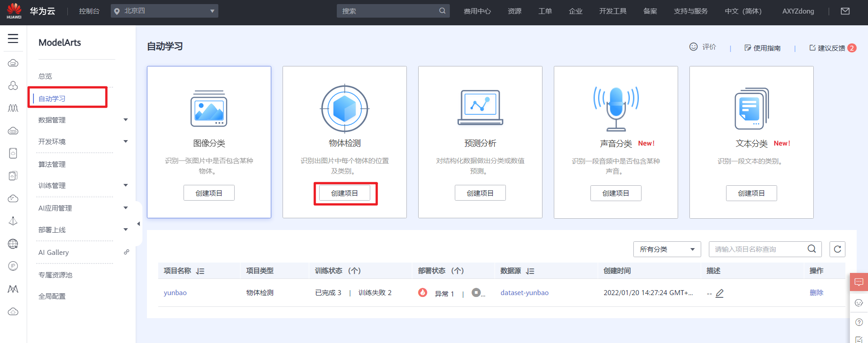Delete the yunbao project via 删除
This screenshot has width=868, height=343.
pyautogui.click(x=816, y=292)
